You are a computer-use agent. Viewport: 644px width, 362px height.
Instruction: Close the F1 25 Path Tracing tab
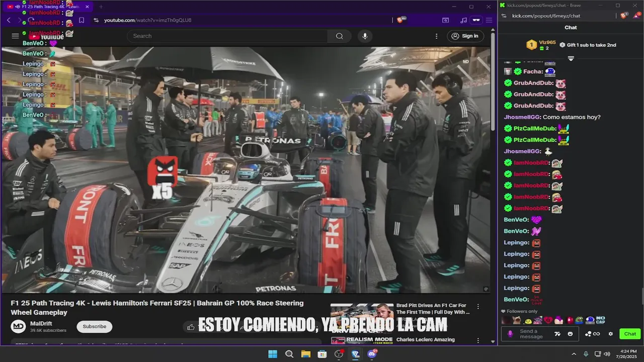[x=87, y=7]
